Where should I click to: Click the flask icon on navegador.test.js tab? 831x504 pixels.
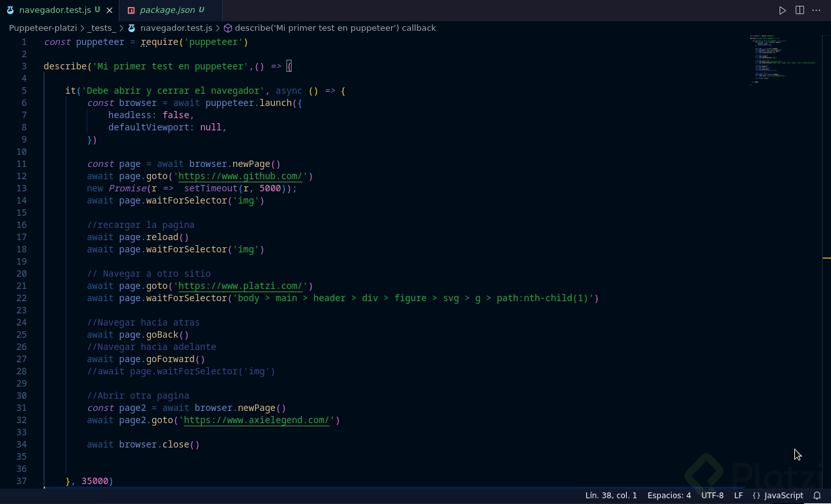pos(10,10)
